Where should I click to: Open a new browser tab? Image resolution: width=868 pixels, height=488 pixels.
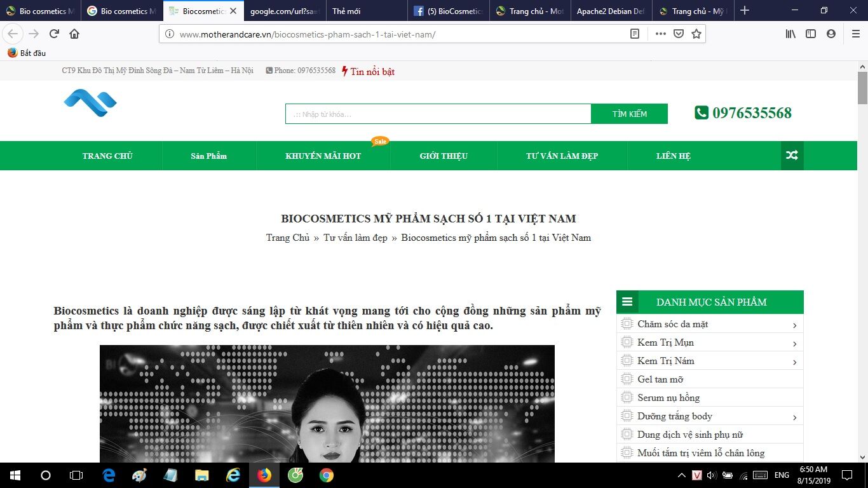[745, 11]
